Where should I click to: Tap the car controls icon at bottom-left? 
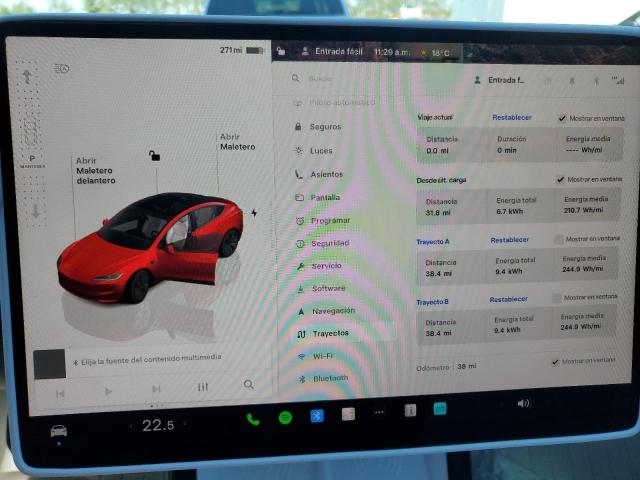tap(59, 431)
